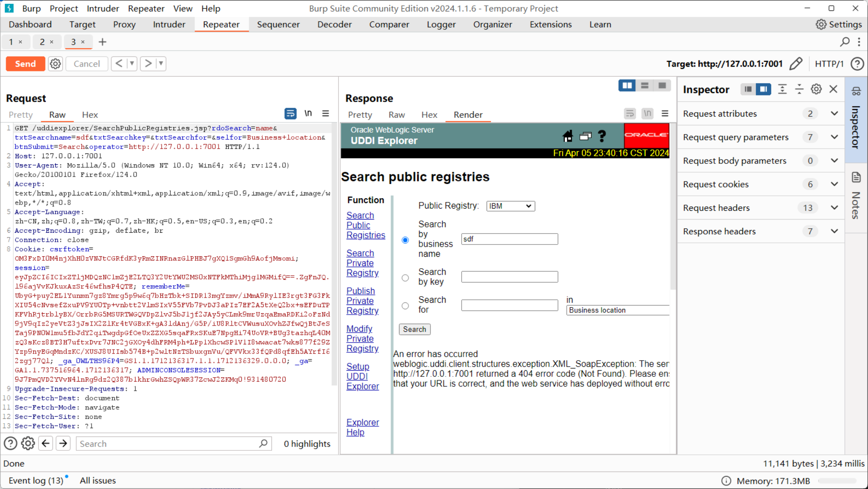This screenshot has height=489, width=868.
Task: Click the UDDI Explorer home icon
Action: tap(568, 136)
